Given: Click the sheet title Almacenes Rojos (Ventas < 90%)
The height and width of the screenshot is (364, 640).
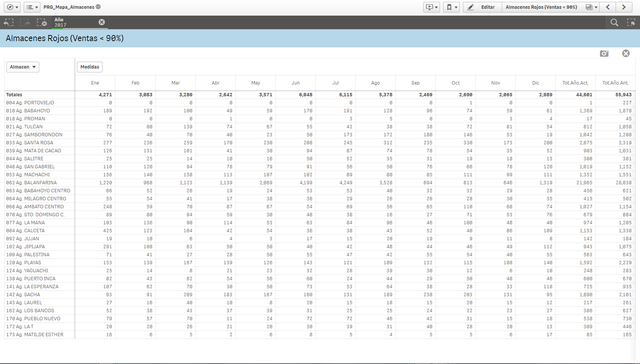Looking at the screenshot, I should pyautogui.click(x=65, y=38).
